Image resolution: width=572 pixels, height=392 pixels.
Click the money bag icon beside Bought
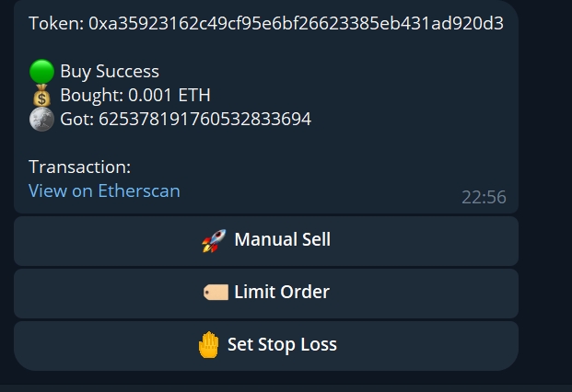pyautogui.click(x=41, y=95)
